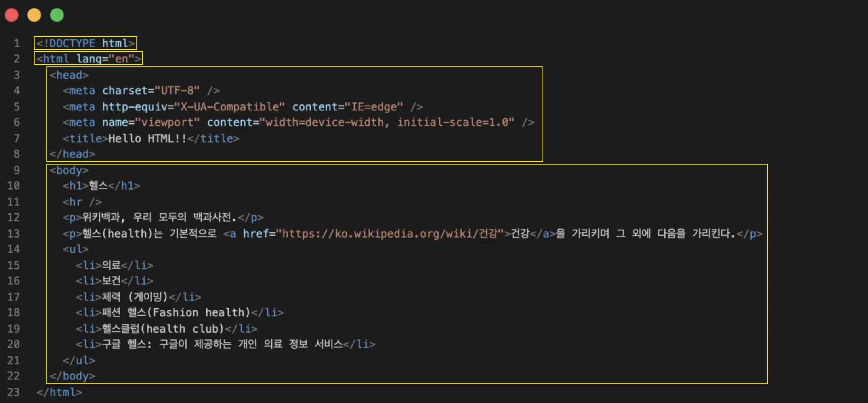868x403 pixels.
Task: Click the viewport meta tag line
Action: pyautogui.click(x=298, y=122)
